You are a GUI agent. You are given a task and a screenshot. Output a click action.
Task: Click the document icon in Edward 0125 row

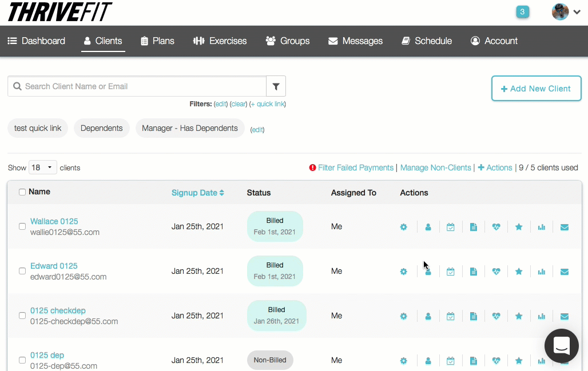tap(473, 272)
